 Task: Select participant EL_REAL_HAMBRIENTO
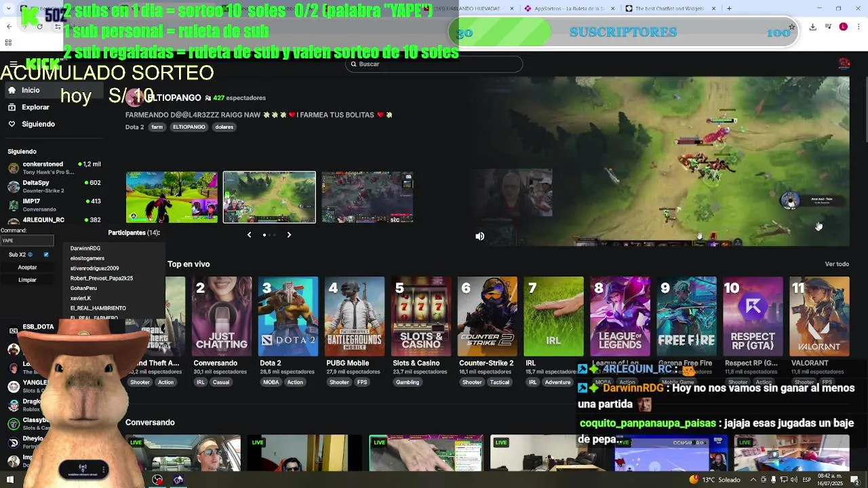(x=98, y=308)
